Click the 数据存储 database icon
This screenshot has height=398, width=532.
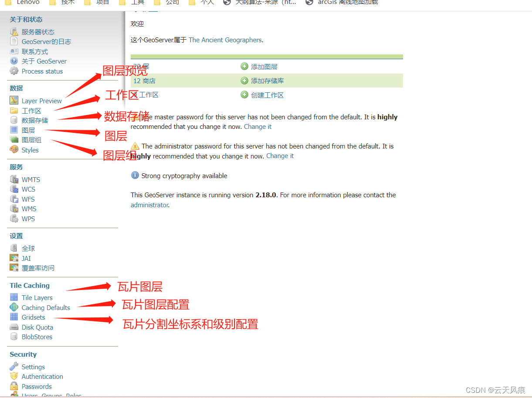coord(14,120)
